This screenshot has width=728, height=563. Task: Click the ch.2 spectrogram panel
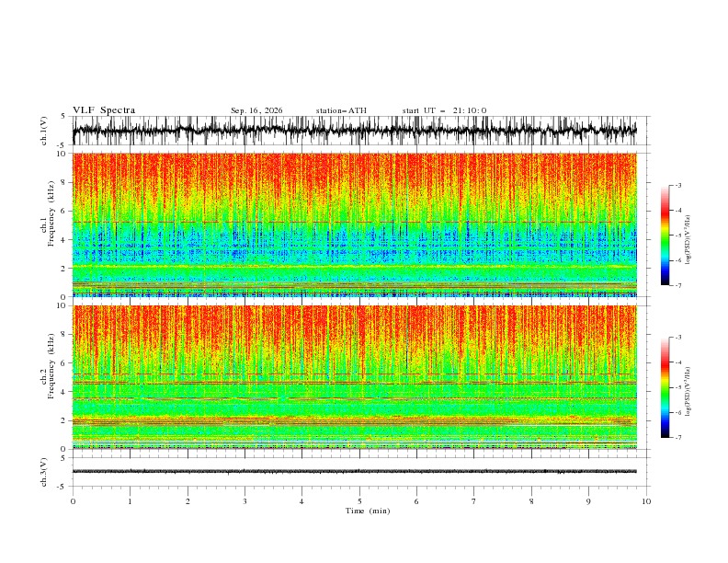click(355, 377)
